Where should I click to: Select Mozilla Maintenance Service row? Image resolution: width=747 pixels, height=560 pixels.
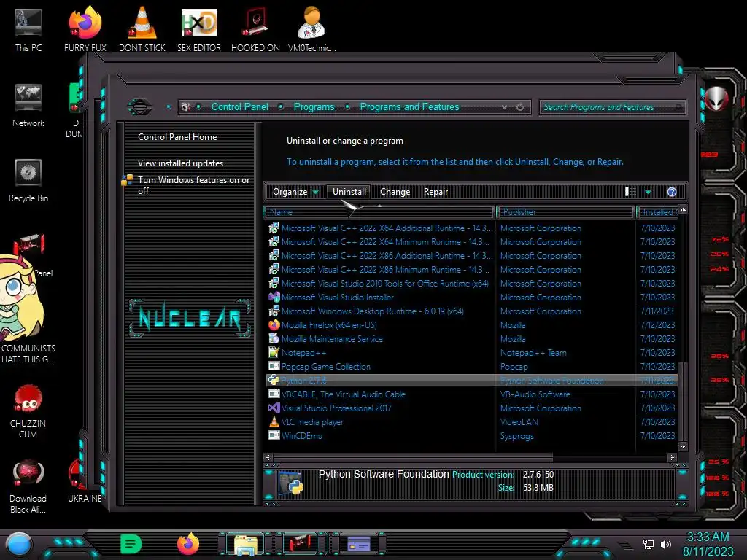pyautogui.click(x=472, y=338)
